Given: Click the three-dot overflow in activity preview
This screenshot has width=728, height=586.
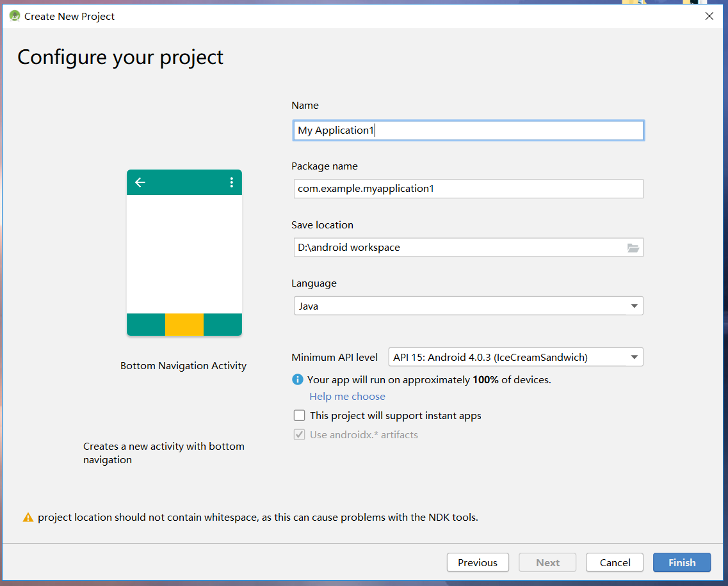Looking at the screenshot, I should pyautogui.click(x=231, y=182).
